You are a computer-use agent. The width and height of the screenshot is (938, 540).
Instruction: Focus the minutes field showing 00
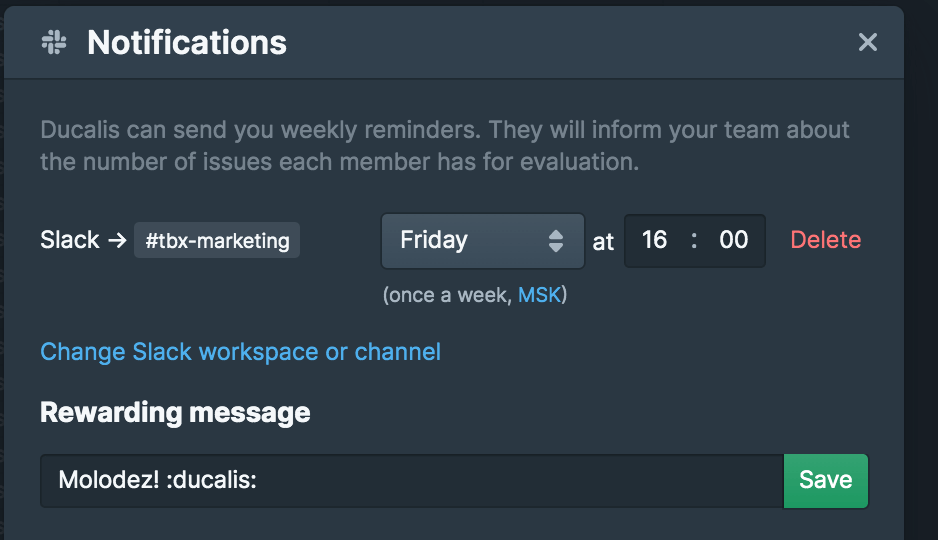click(x=733, y=240)
